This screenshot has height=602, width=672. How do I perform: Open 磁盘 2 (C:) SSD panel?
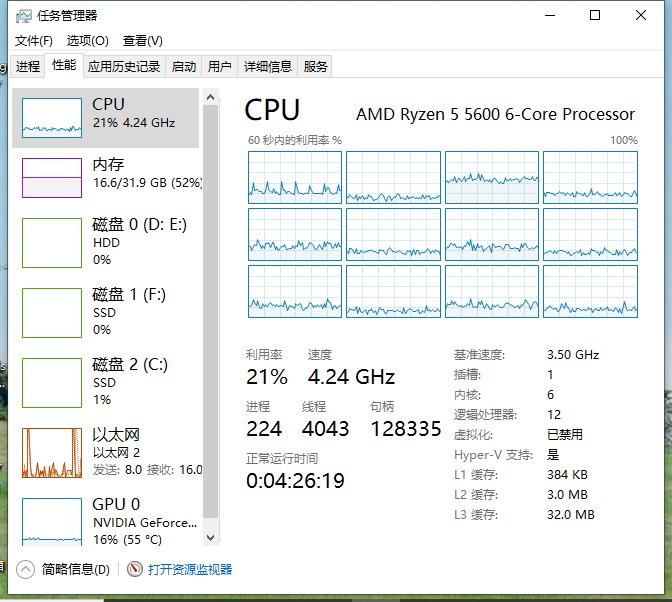[52, 383]
